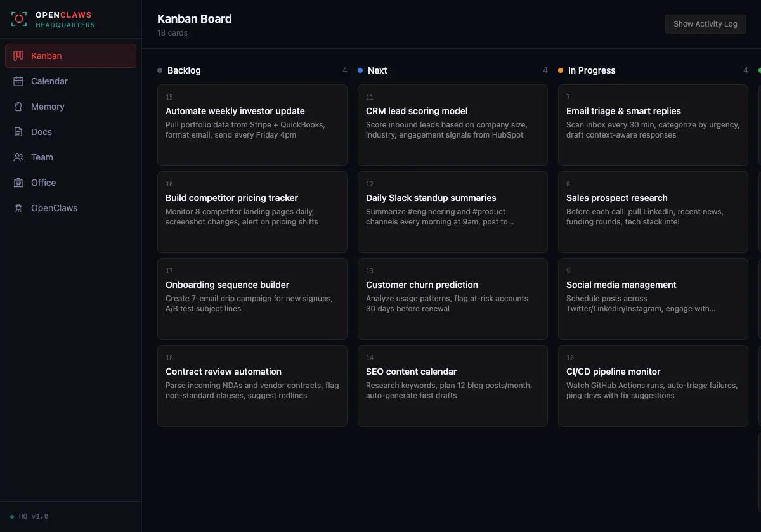Open the Daily Slack standup summaries card
This screenshot has height=532, width=761.
click(453, 212)
